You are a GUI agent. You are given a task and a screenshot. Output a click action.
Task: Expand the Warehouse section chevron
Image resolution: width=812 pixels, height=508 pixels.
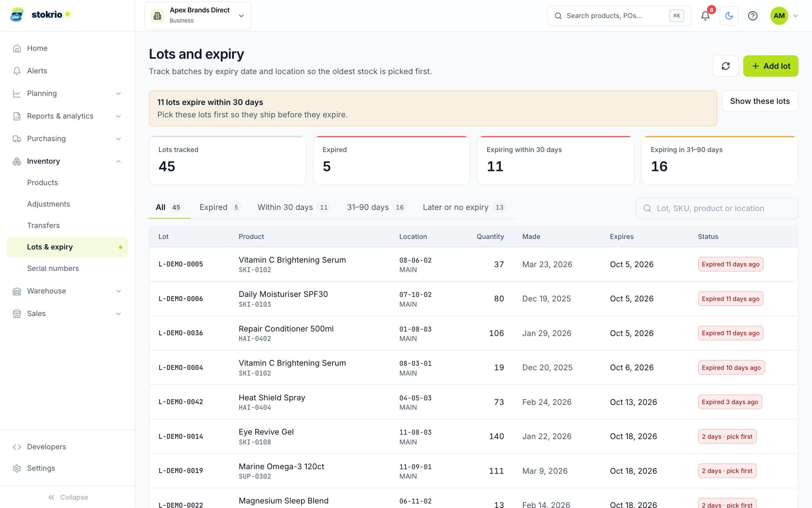coord(118,291)
